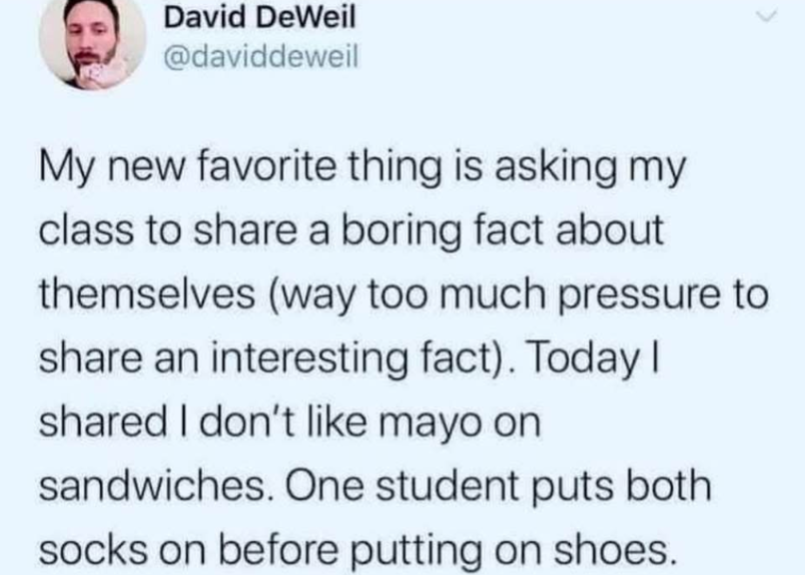Click the word 'shared' before 'I don't'
805x575 pixels.
click(104, 422)
